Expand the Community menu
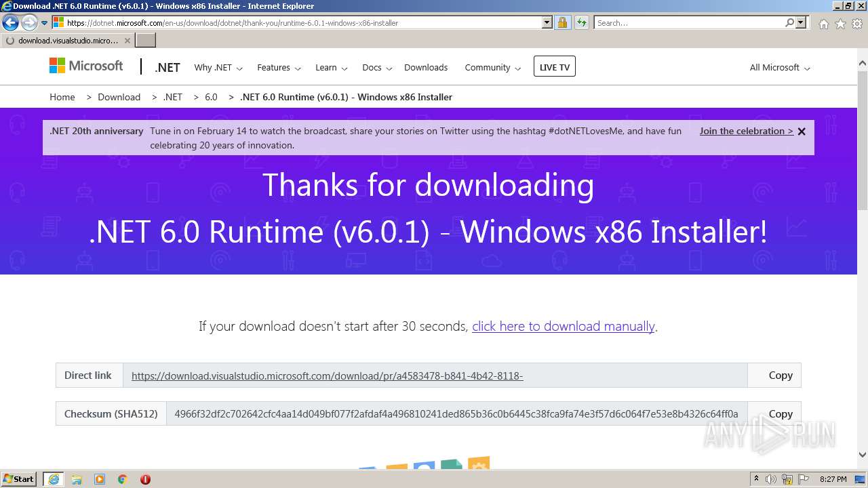Screen dimensions: 868x488 point(492,67)
